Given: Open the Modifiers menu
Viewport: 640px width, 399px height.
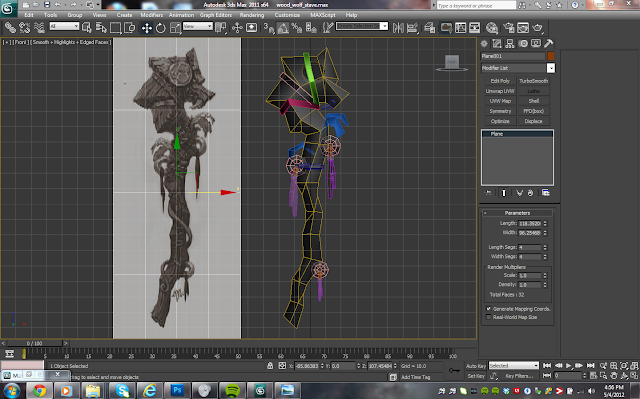Looking at the screenshot, I should pos(151,15).
